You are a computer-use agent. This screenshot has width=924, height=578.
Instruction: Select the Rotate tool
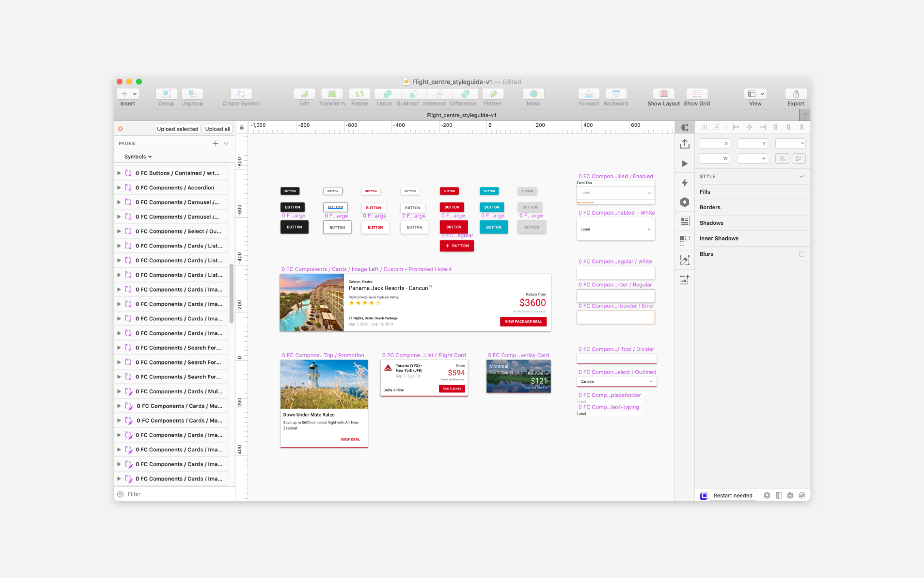[359, 94]
